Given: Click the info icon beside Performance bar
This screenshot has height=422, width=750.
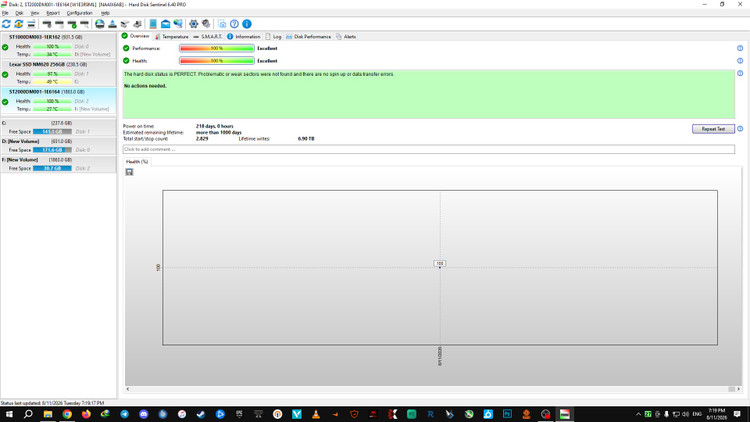Looking at the screenshot, I should 740,48.
